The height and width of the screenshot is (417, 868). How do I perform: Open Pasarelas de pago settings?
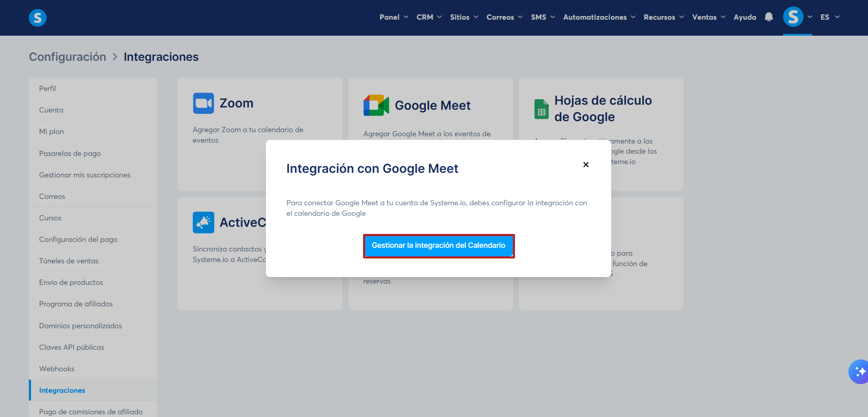(x=93, y=153)
